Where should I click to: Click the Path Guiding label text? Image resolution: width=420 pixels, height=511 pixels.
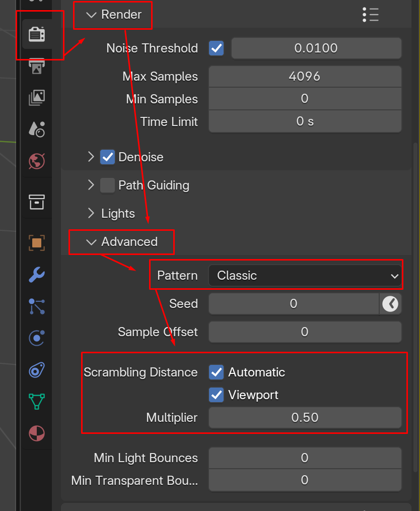pos(154,185)
